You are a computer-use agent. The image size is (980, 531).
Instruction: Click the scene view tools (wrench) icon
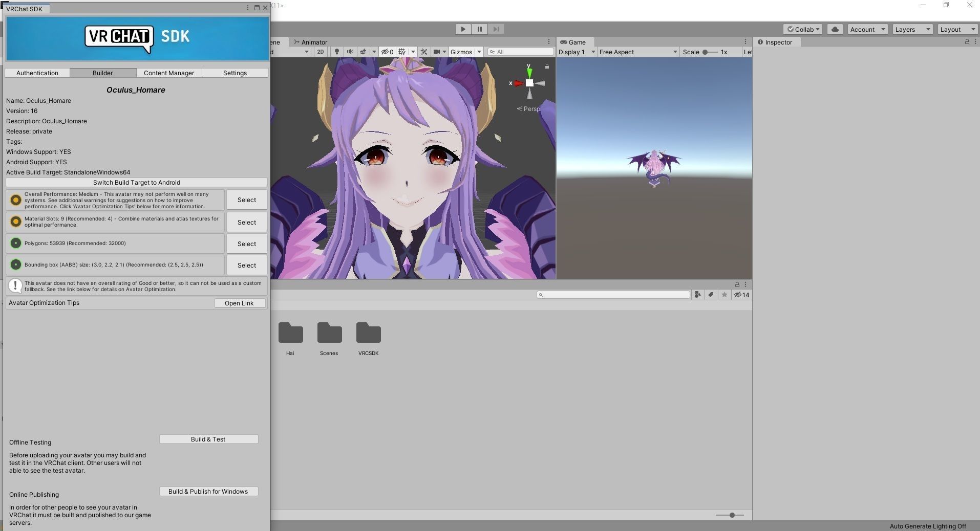tap(424, 52)
